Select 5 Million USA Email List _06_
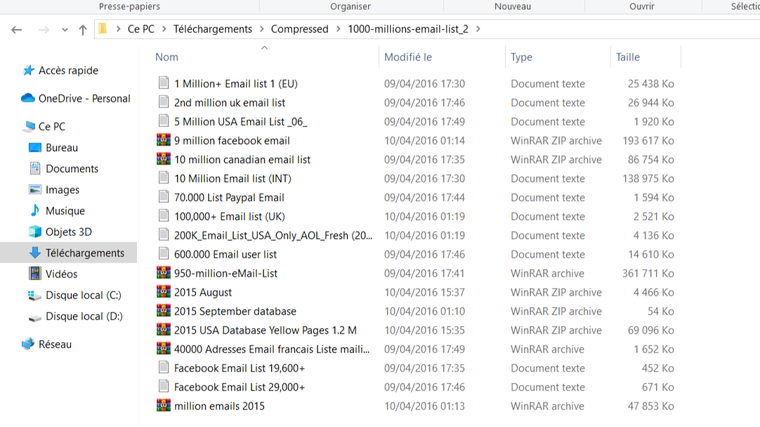 [240, 122]
